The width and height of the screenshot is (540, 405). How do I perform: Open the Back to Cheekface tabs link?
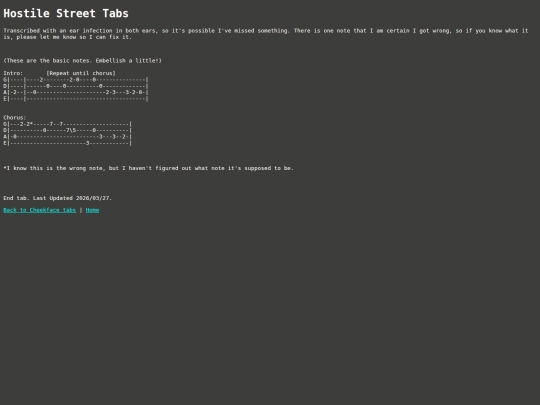(40, 210)
